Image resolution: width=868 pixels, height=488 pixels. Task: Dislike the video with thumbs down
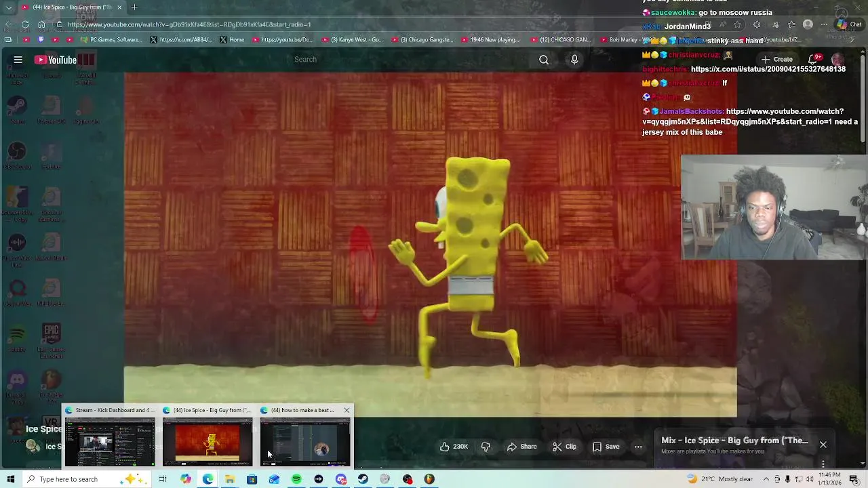click(x=486, y=447)
